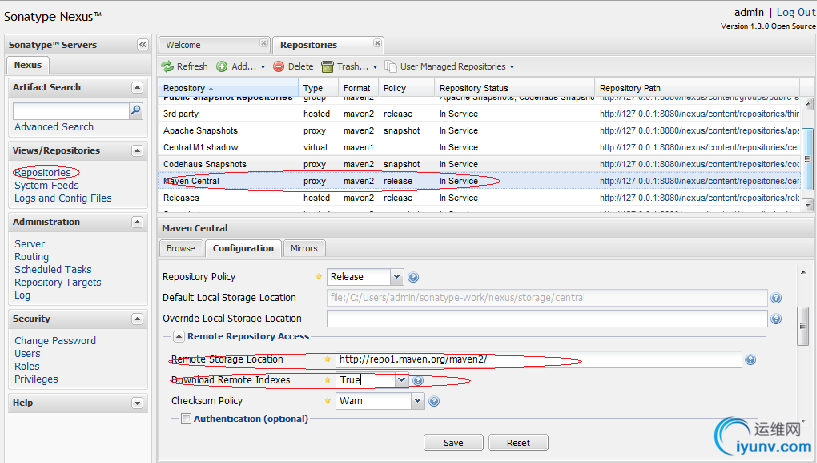Screen dimensions: 817x463
Task: Expand the Help panel
Action: [x=137, y=403]
